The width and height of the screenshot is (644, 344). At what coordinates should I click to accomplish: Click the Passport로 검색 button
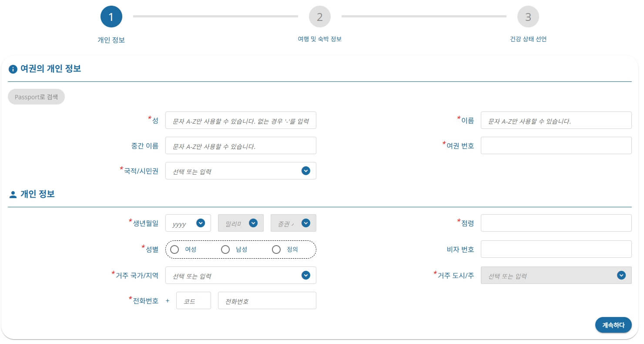pos(36,97)
